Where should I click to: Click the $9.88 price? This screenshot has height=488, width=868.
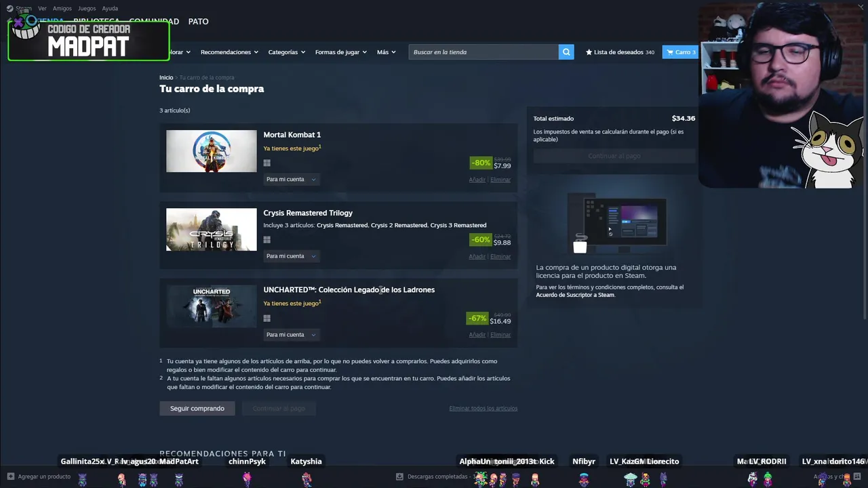[x=502, y=243]
